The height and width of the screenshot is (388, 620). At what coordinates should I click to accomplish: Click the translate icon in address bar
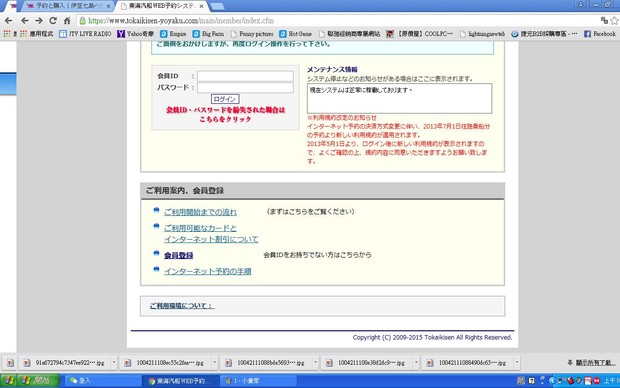click(604, 21)
